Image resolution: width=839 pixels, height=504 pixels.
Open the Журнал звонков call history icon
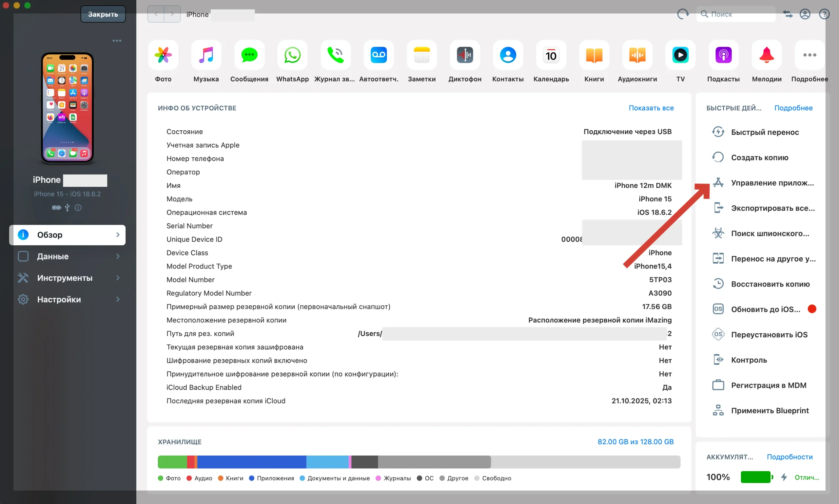336,55
